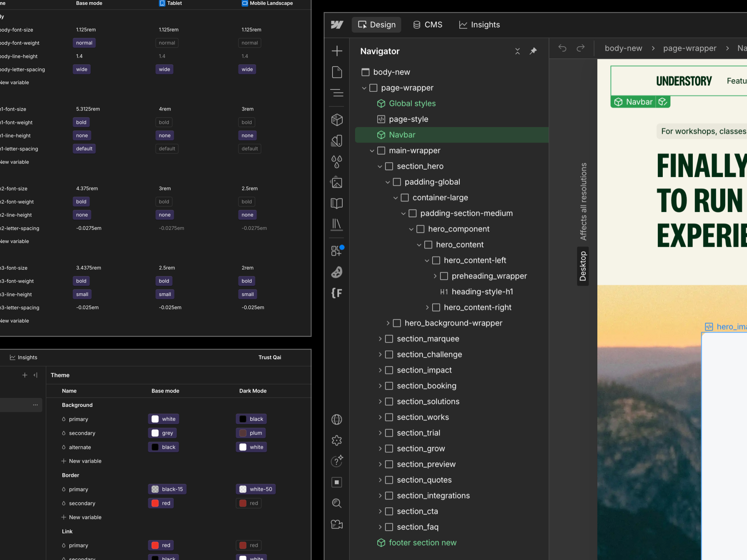Open the Add elements plus panel
Viewport: 747px width, 560px height.
(x=337, y=51)
